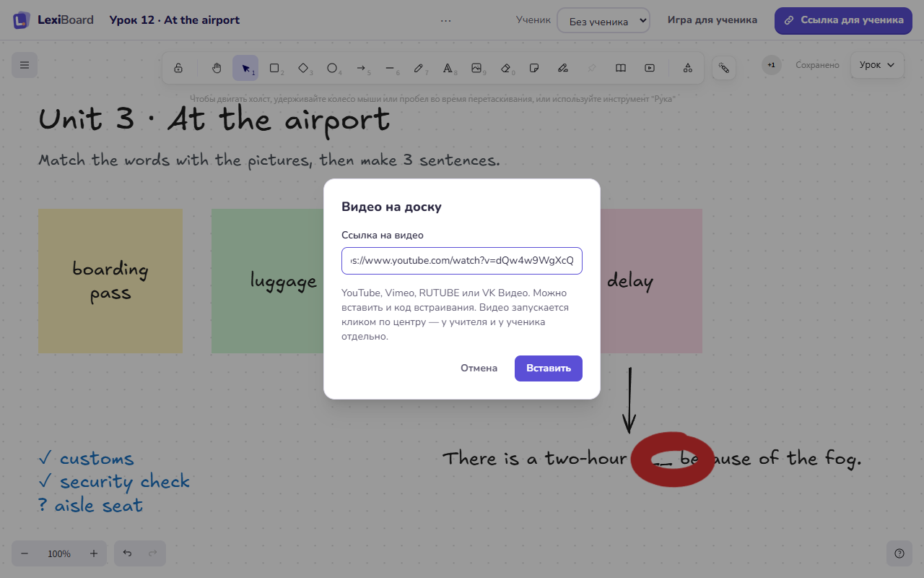Choose the Rectangle shape tool
Image resolution: width=924 pixels, height=578 pixels.
pyautogui.click(x=274, y=68)
